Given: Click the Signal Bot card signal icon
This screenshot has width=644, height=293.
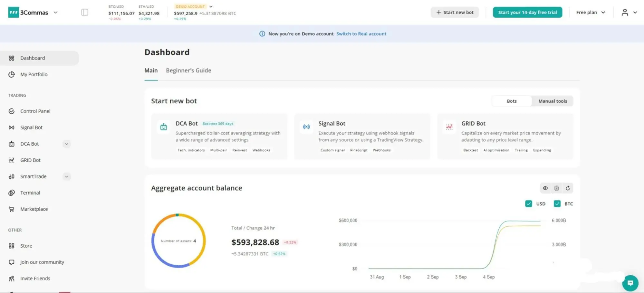Looking at the screenshot, I should 306,127.
